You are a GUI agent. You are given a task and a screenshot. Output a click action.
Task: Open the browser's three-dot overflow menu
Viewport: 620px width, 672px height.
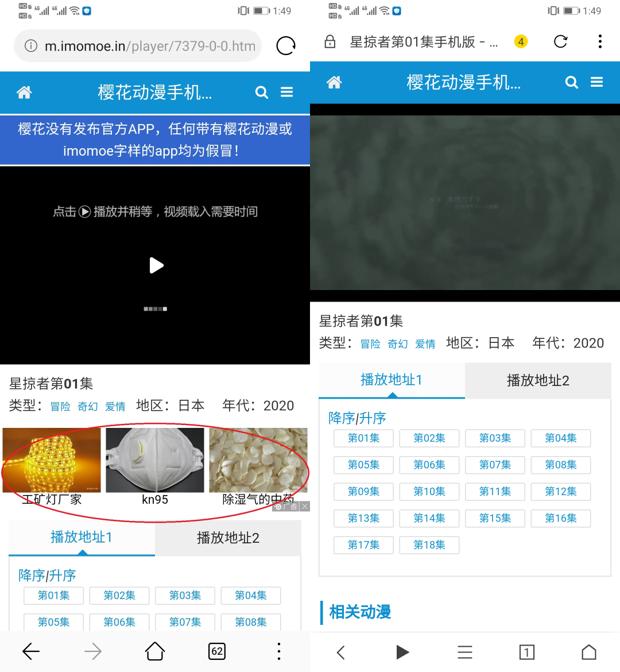point(600,41)
